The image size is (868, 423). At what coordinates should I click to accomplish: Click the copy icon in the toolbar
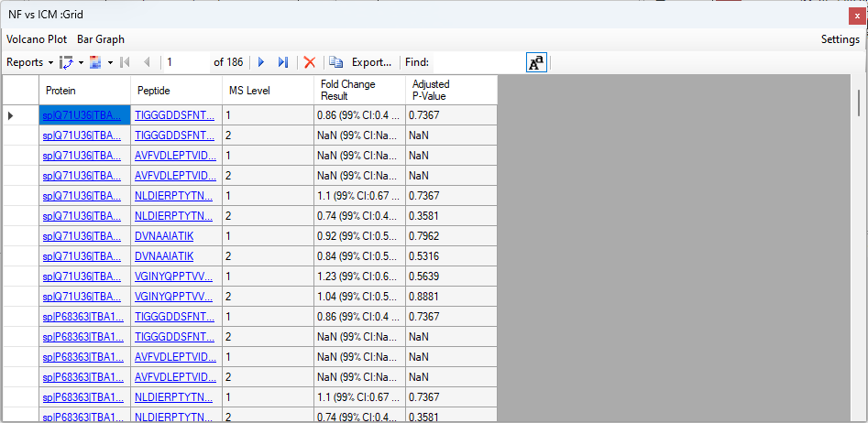tap(336, 62)
